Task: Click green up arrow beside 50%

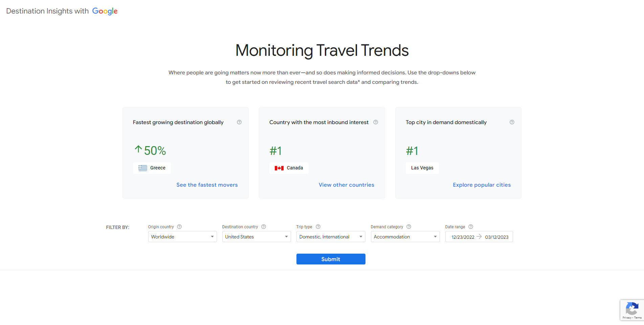Action: pos(138,149)
